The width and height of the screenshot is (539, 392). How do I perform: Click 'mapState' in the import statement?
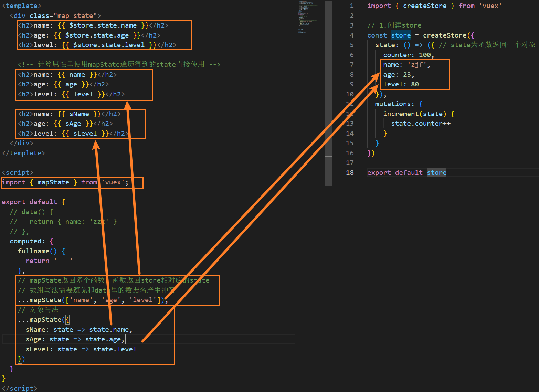[x=53, y=182]
